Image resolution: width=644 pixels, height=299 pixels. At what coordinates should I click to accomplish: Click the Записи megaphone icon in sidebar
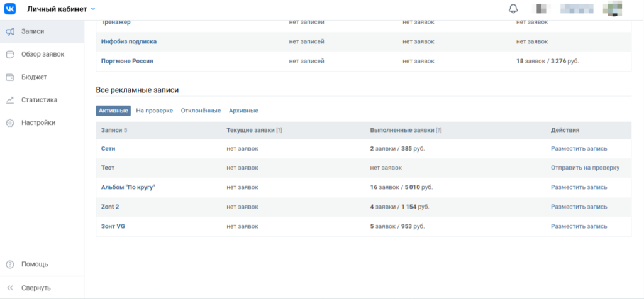coord(10,31)
